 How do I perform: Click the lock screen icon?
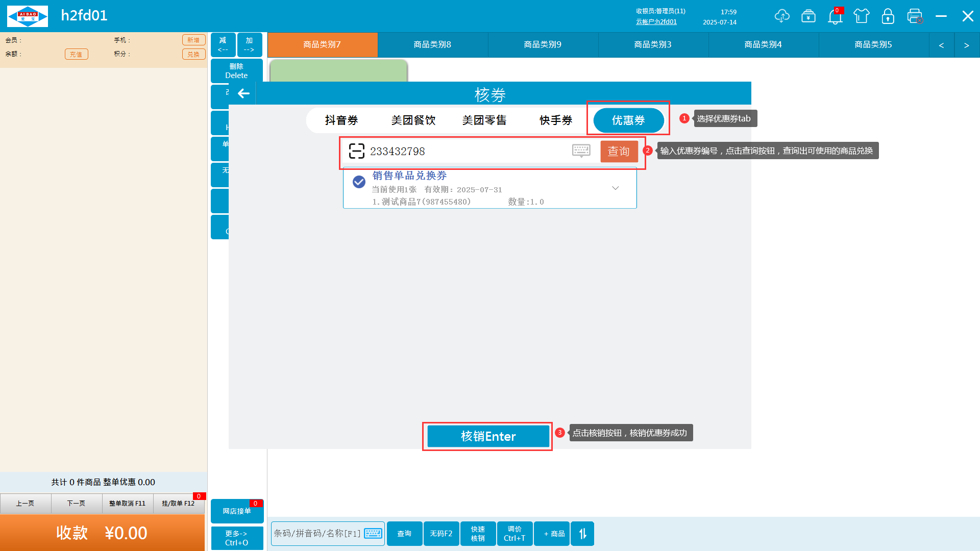[888, 16]
